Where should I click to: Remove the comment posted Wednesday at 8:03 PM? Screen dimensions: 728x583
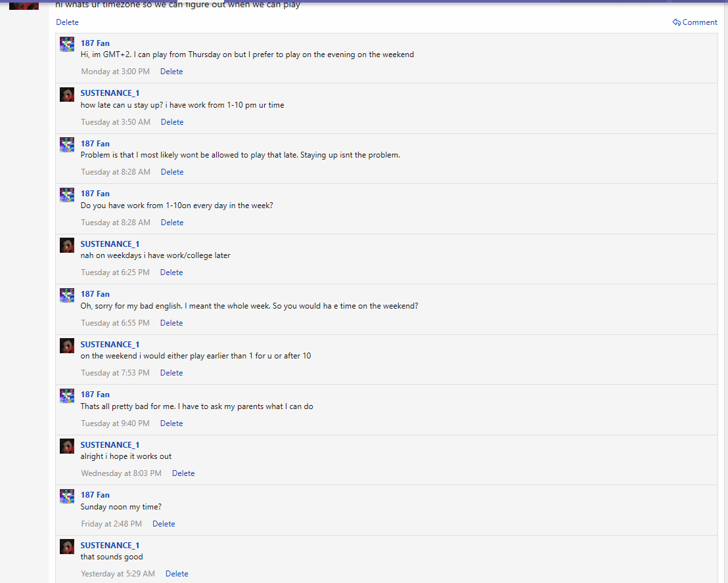pos(183,473)
